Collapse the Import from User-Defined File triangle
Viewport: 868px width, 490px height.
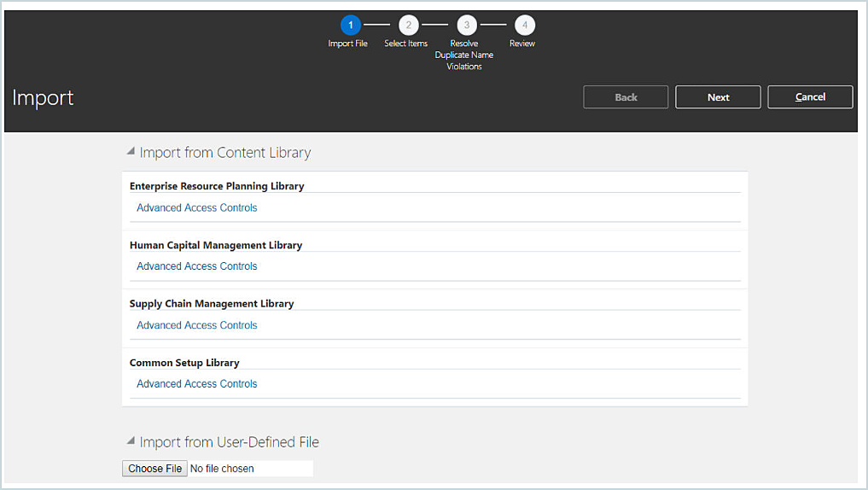[x=131, y=441]
